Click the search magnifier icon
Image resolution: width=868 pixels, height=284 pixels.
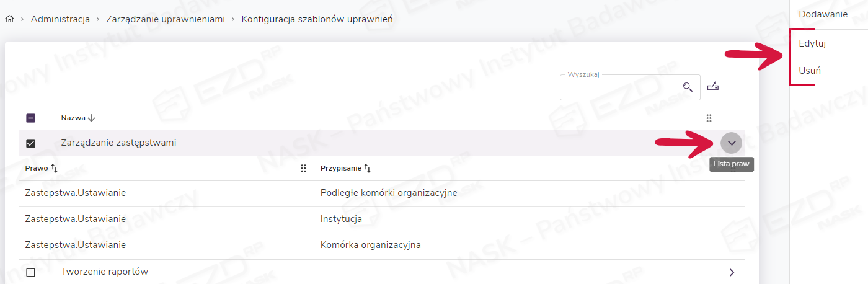tap(688, 87)
